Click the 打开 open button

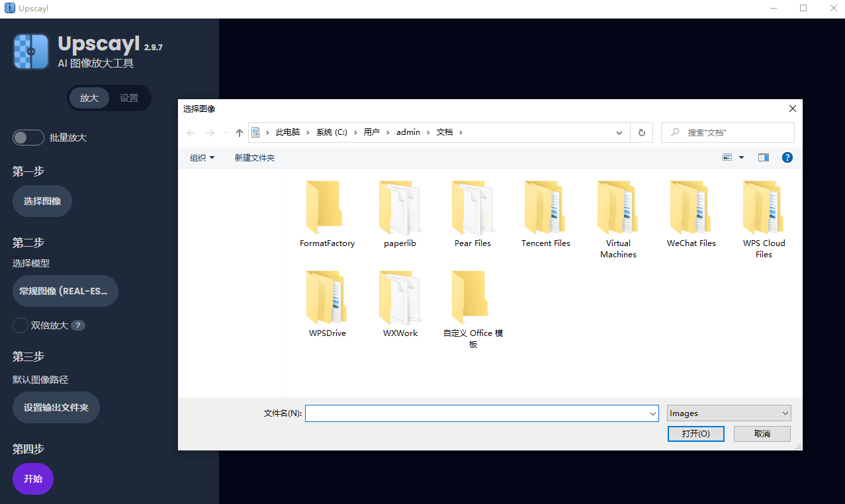(x=695, y=433)
